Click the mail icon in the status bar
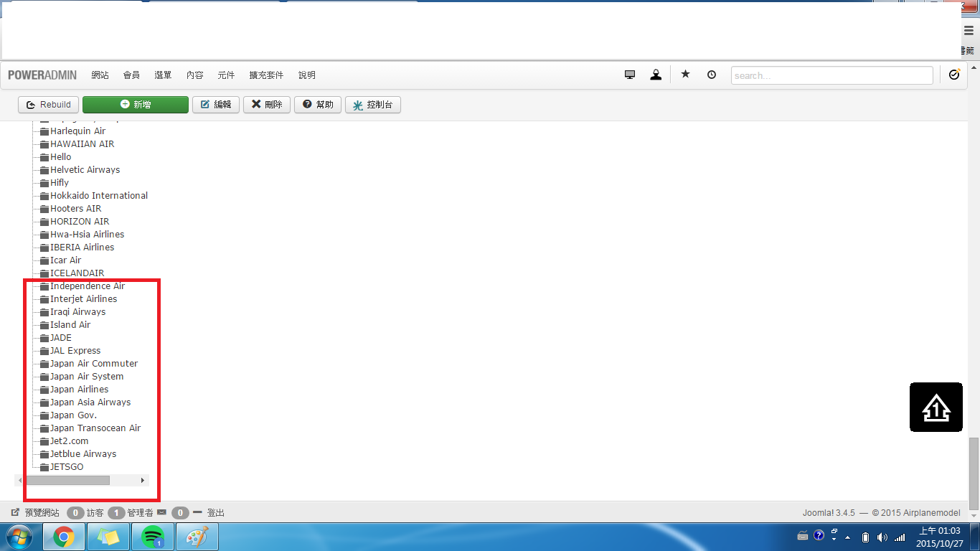Image resolution: width=980 pixels, height=551 pixels. pyautogui.click(x=161, y=512)
